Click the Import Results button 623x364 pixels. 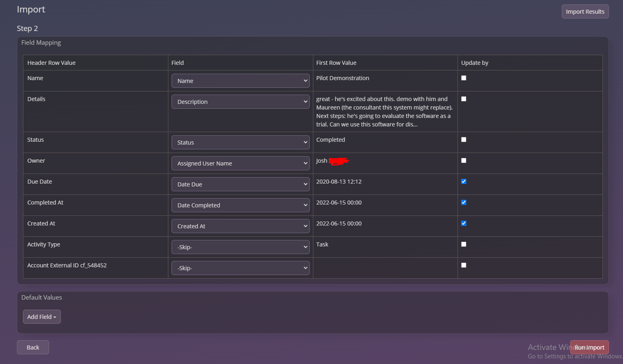585,12
